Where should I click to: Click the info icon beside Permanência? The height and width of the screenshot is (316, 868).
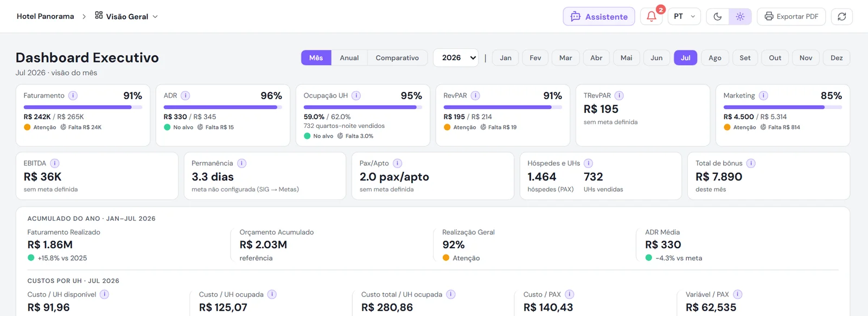(x=241, y=163)
